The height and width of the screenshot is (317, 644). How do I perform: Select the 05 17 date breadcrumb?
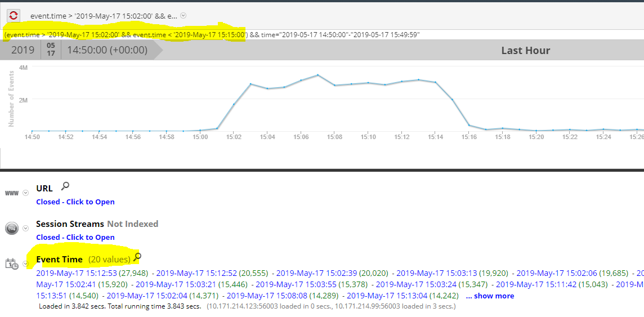tap(51, 51)
